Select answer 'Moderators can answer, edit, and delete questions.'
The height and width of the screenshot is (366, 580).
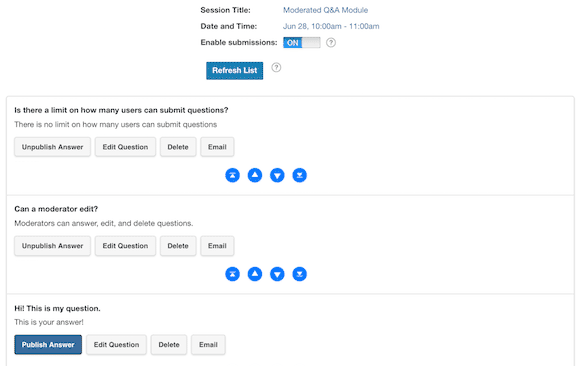104,223
